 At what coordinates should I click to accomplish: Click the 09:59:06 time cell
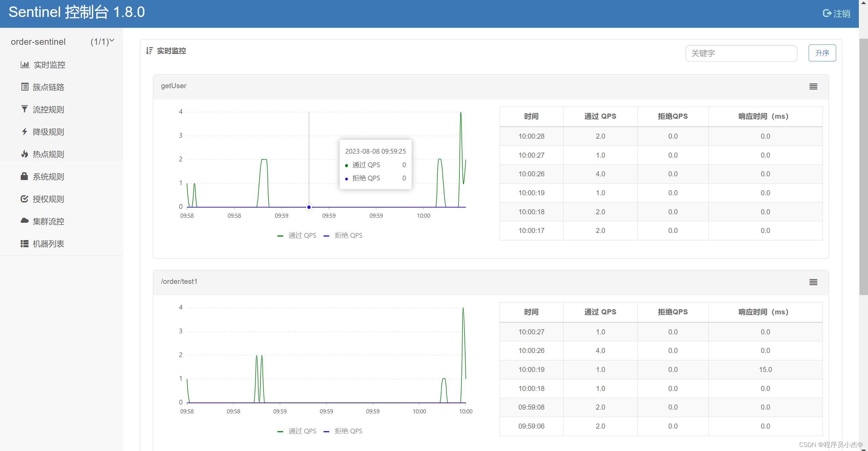[x=531, y=426]
